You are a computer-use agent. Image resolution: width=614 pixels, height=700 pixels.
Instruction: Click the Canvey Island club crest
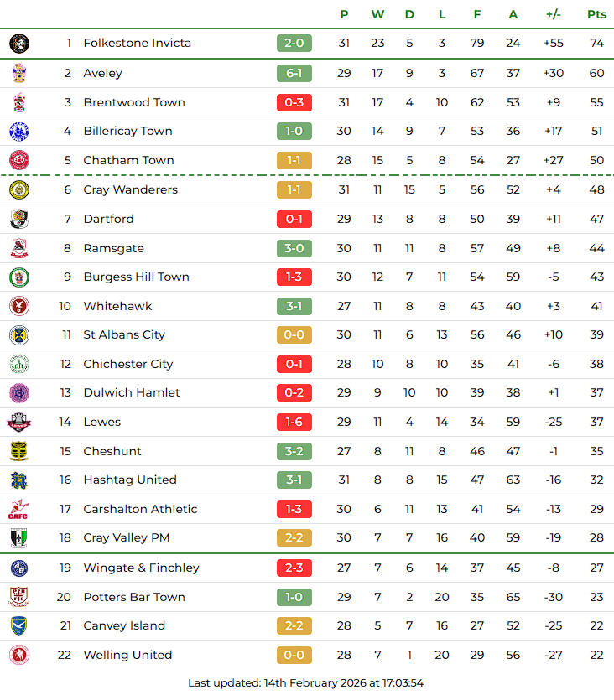click(18, 626)
